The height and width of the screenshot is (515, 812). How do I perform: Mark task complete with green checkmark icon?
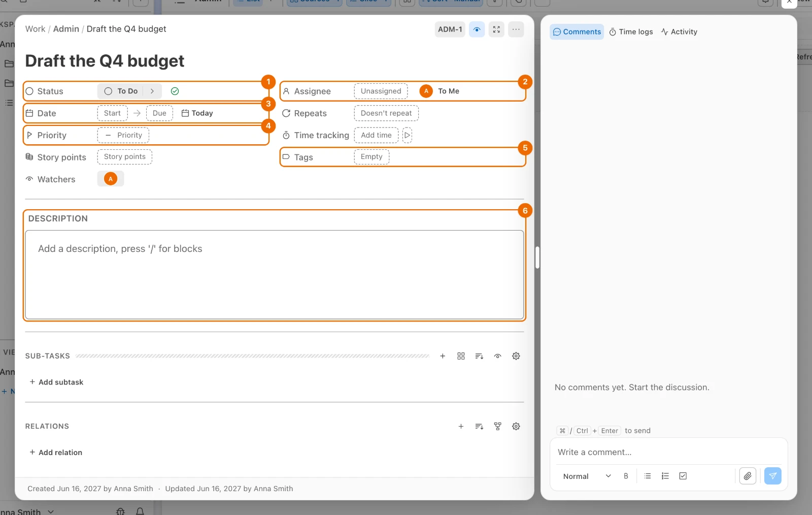coord(175,91)
